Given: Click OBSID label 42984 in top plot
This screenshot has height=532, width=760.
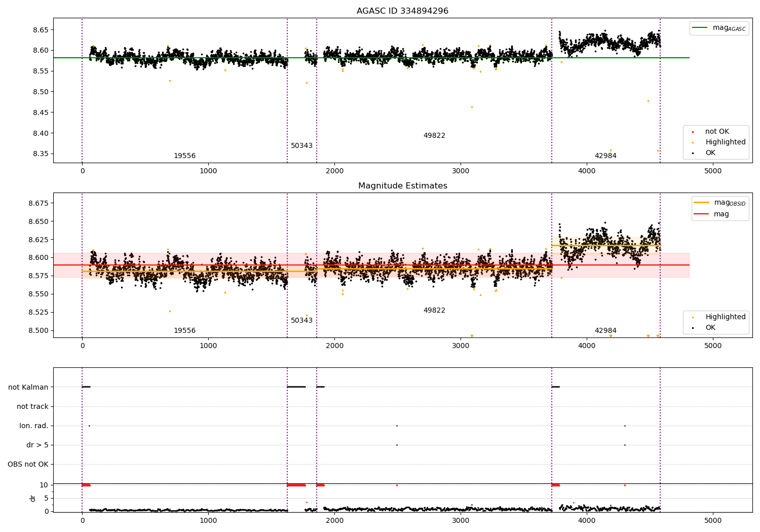Looking at the screenshot, I should coord(605,156).
